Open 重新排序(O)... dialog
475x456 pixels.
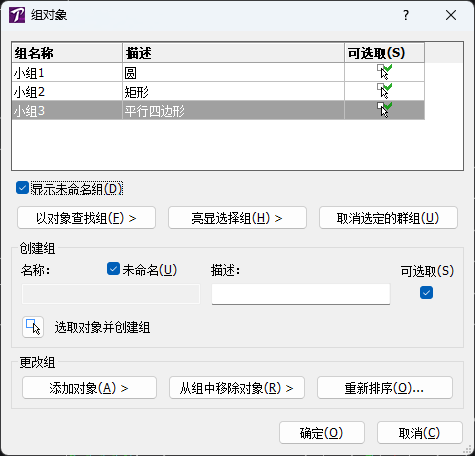(385, 388)
